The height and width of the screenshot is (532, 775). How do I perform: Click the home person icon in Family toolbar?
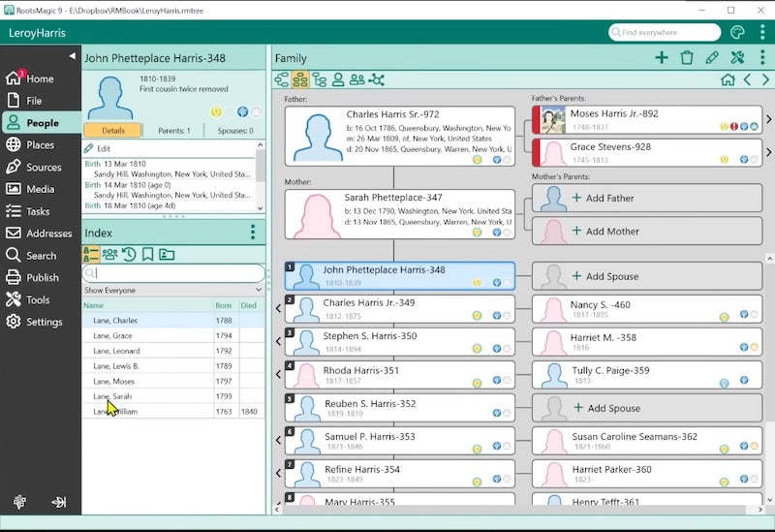click(728, 80)
